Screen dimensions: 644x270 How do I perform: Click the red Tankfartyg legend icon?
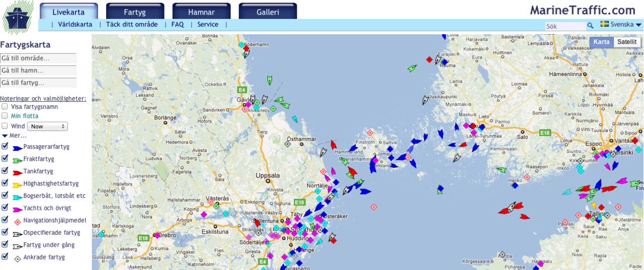click(x=17, y=172)
